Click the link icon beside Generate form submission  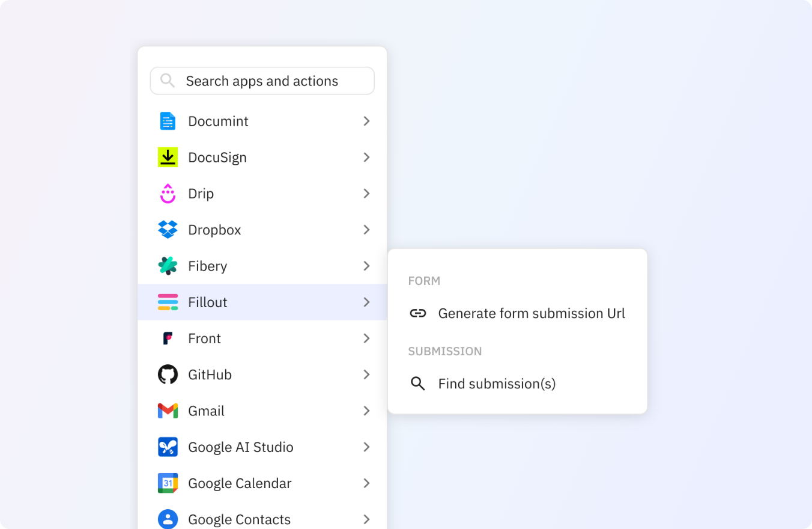click(x=418, y=313)
